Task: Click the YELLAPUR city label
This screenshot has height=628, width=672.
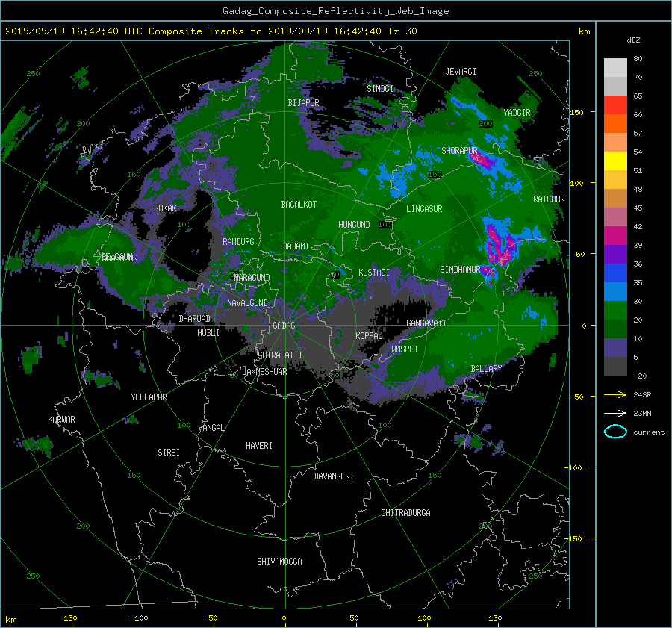Action: coord(149,397)
